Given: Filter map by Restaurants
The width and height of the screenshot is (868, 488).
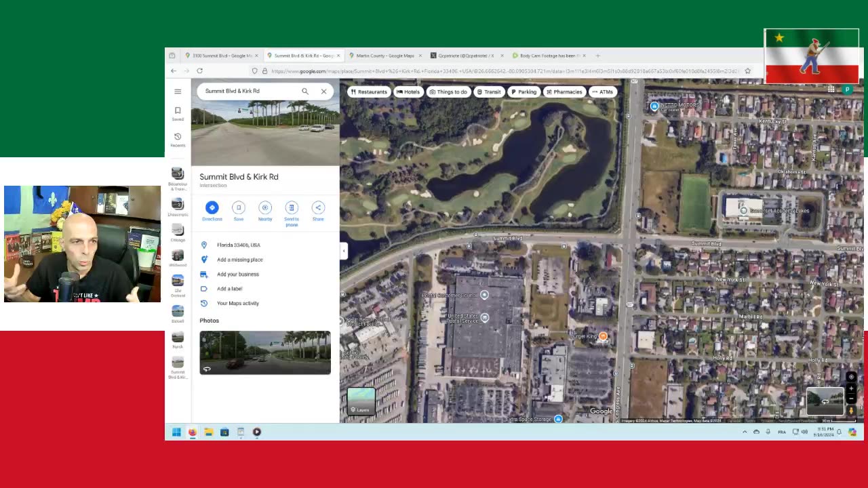Looking at the screenshot, I should (x=369, y=91).
